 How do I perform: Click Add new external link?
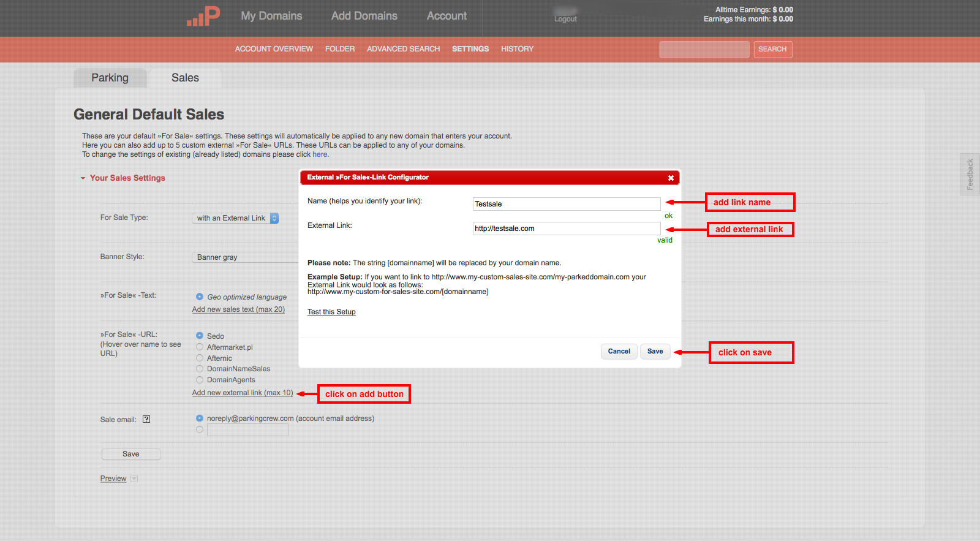click(243, 393)
